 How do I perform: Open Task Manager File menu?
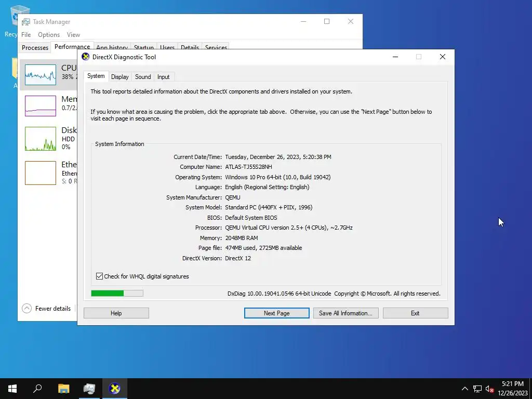(26, 35)
